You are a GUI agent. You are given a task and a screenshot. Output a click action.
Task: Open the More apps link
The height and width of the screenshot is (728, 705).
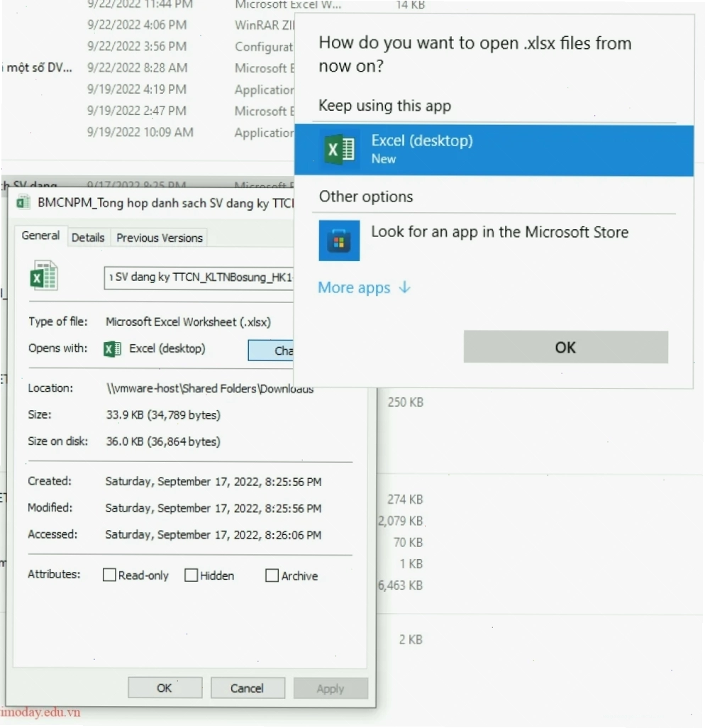364,288
